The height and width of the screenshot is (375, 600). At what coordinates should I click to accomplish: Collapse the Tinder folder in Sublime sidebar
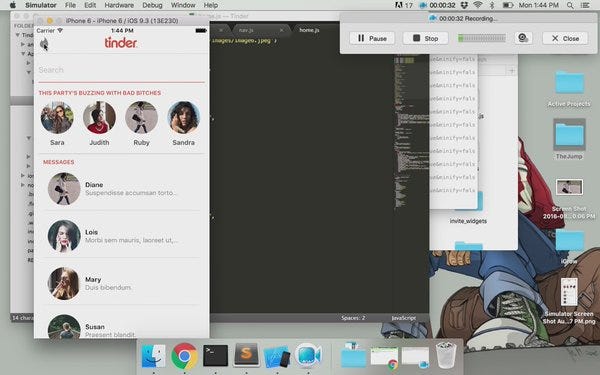[x=18, y=35]
